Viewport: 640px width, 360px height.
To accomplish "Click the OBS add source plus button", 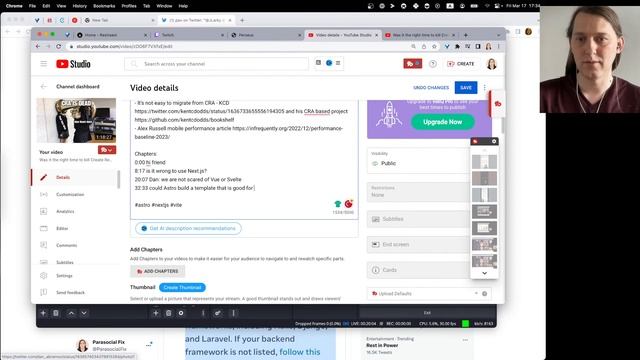I will pyautogui.click(x=156, y=313).
